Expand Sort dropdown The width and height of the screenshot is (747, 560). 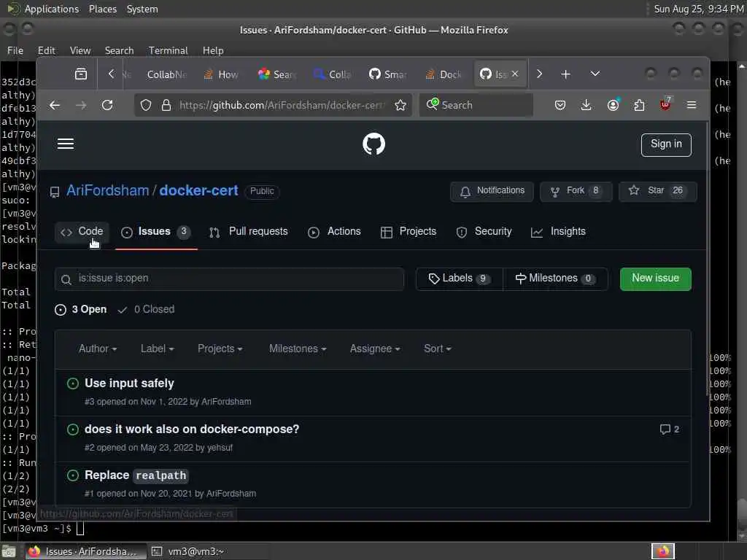[x=438, y=349]
